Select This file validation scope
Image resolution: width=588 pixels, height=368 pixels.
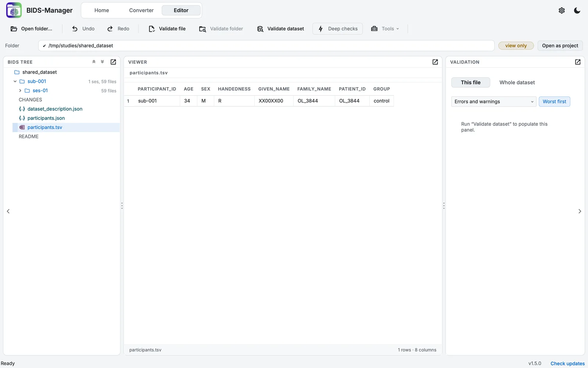point(471,82)
